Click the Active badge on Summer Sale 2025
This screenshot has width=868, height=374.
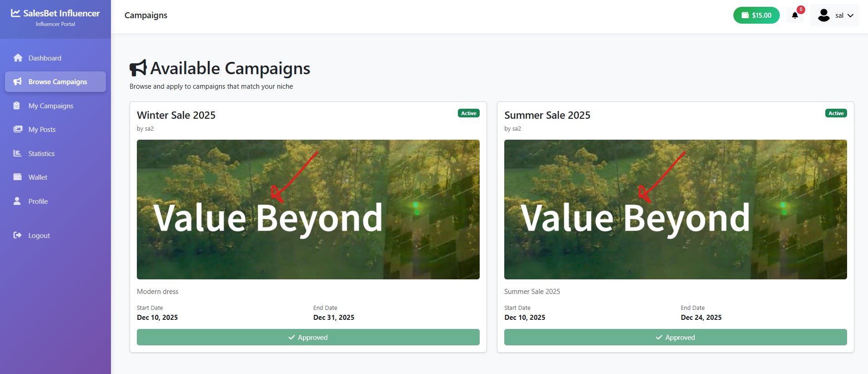click(x=836, y=113)
